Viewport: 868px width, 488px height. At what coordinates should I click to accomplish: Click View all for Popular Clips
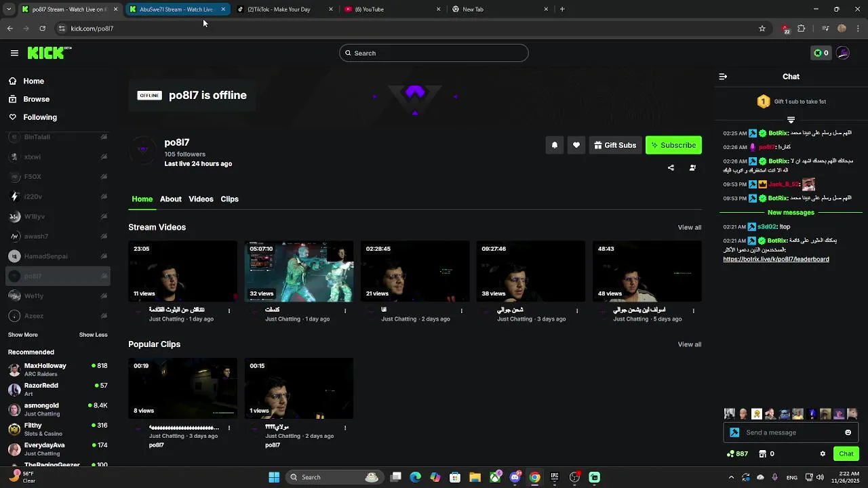tap(689, 344)
